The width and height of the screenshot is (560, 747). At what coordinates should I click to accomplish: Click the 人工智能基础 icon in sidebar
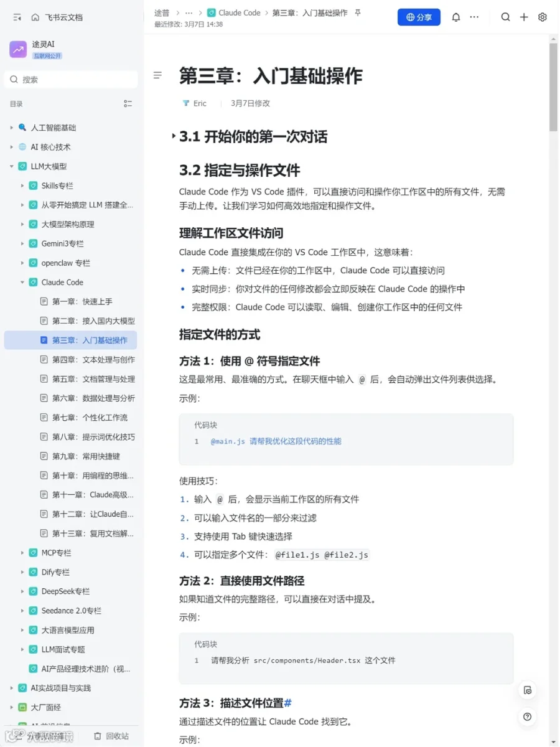[x=23, y=128]
